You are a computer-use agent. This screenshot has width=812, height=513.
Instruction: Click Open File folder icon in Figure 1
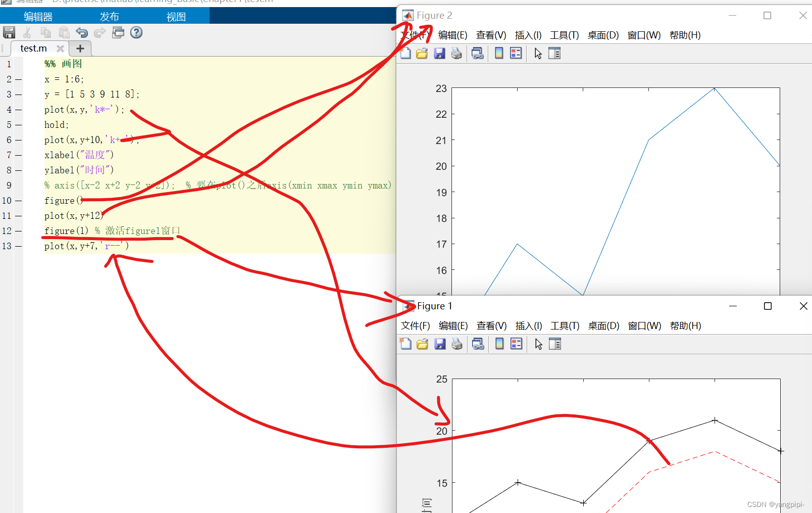[x=423, y=344]
